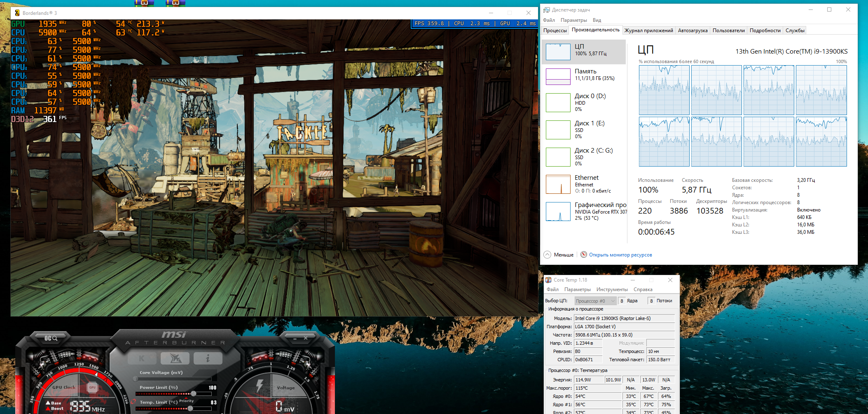Open the Afterburner information button
This screenshot has height=414, width=868.
(208, 358)
